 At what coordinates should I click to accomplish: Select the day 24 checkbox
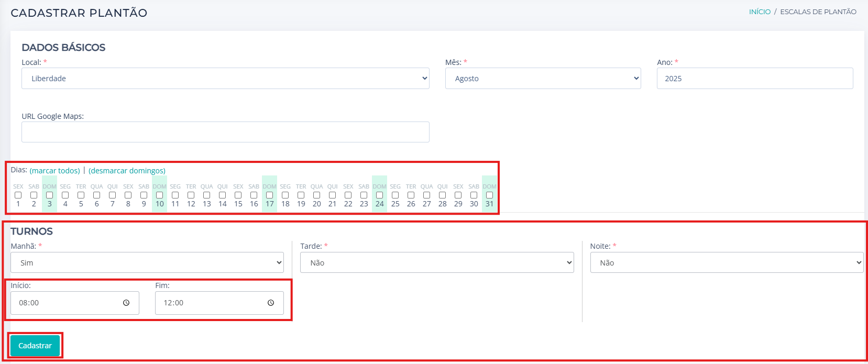coord(380,195)
